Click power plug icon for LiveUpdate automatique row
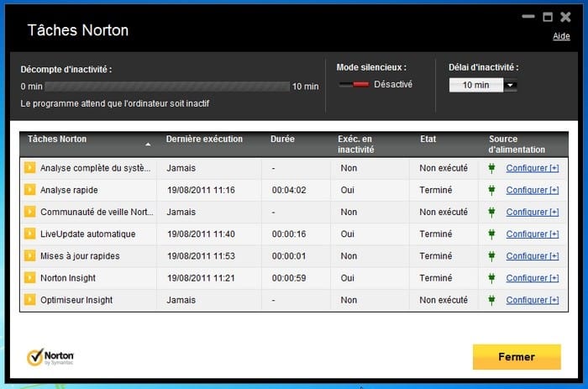 [x=491, y=234]
